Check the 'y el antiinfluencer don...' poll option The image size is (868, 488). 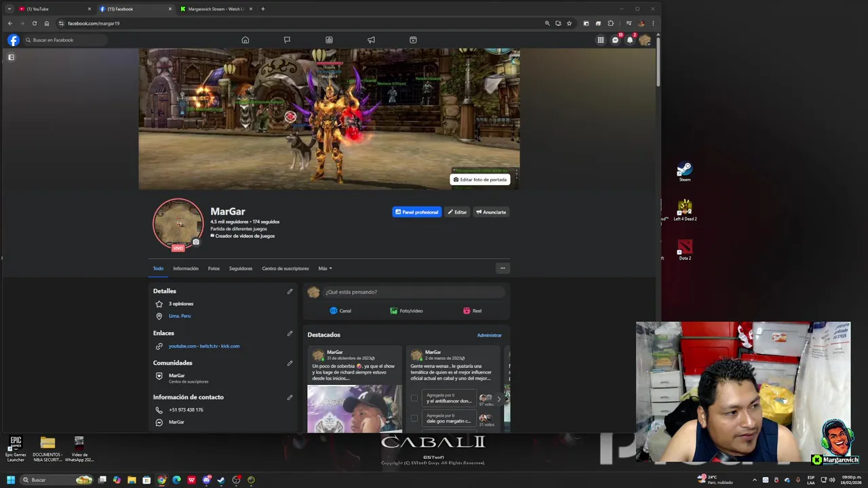(414, 399)
